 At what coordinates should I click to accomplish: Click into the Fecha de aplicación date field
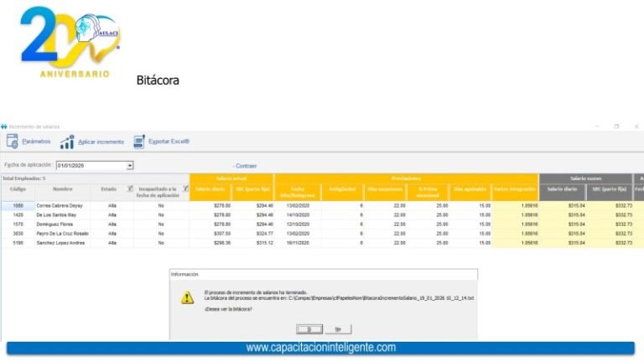pos(91,166)
